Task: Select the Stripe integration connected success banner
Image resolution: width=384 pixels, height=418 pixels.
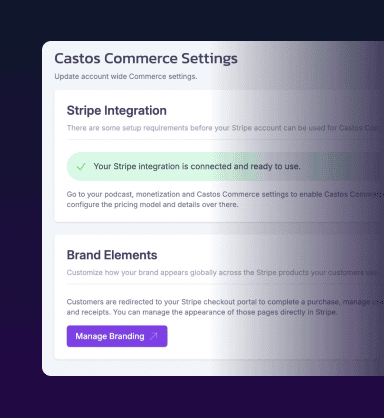Action: (x=225, y=166)
